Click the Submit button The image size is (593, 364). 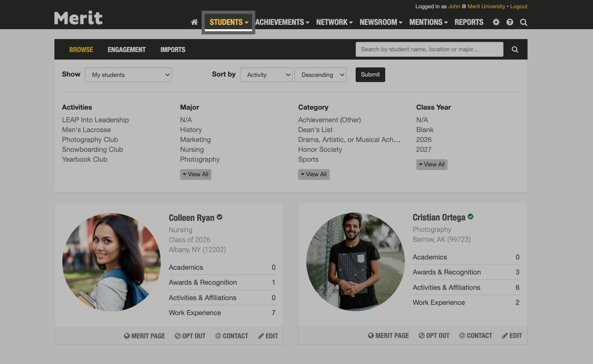370,75
